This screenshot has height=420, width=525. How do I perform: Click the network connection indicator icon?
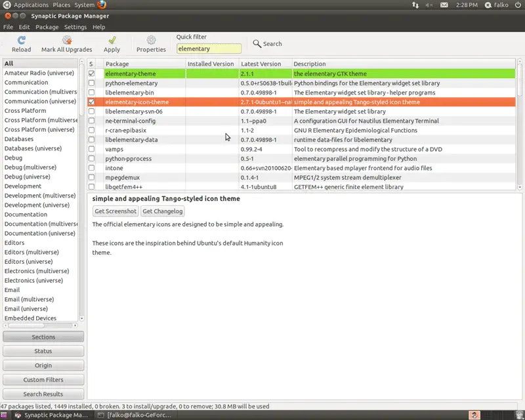(415, 5)
